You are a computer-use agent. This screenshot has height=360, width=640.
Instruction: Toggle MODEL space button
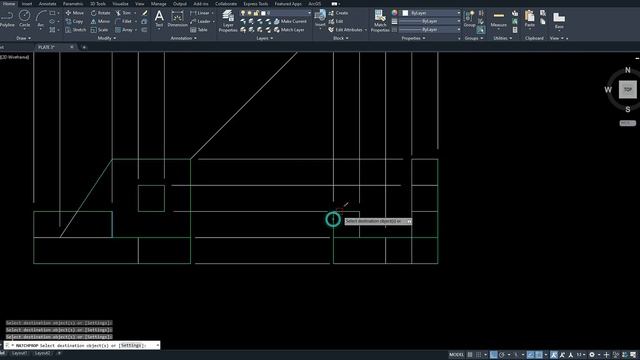[456, 355]
